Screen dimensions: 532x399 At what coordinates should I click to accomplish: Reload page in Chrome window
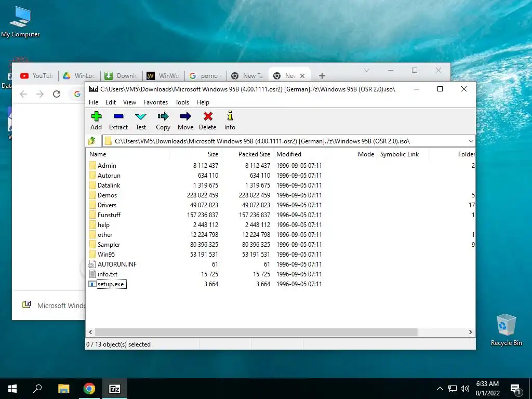[x=57, y=94]
